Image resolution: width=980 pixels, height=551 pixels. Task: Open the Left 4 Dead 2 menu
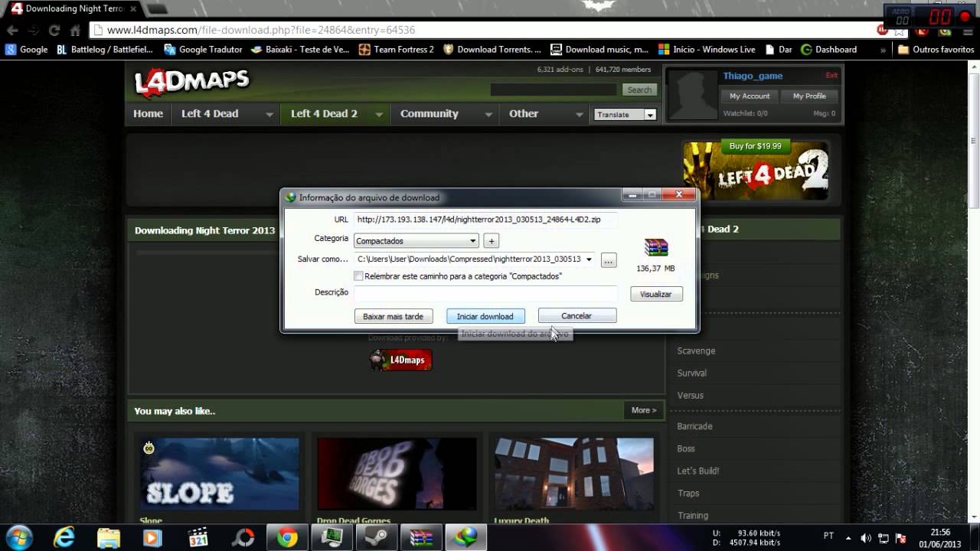tap(336, 113)
